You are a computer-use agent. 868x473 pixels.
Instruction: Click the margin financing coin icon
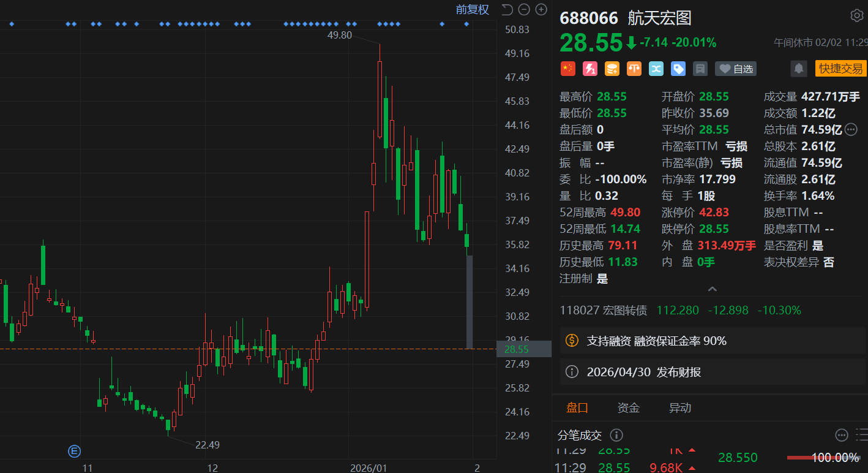tap(572, 341)
